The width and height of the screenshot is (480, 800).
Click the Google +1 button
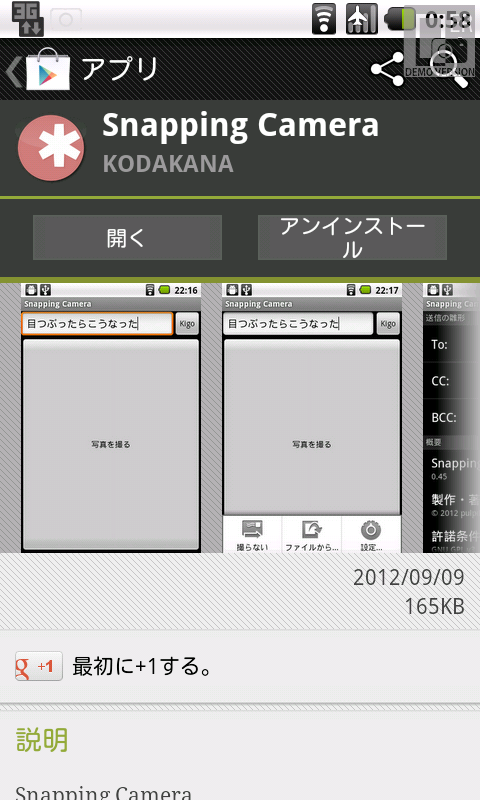pyautogui.click(x=39, y=666)
